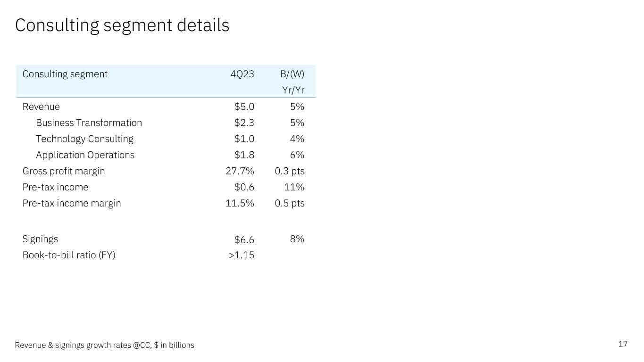The image size is (644, 362).
Task: Select the Signings row label
Action: 40,239
